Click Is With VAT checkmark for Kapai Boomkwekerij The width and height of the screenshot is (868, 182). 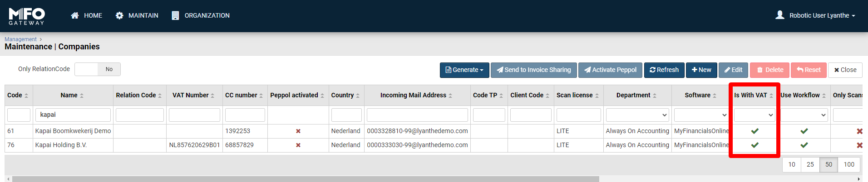click(x=755, y=131)
